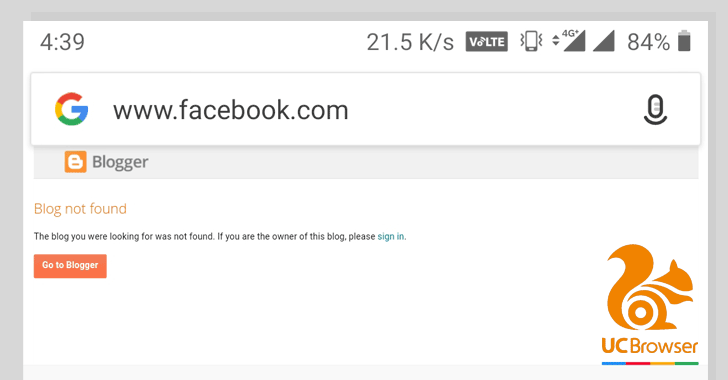Image resolution: width=728 pixels, height=380 pixels.
Task: Tap the phone vibrate mode icon
Action: pyautogui.click(x=531, y=41)
